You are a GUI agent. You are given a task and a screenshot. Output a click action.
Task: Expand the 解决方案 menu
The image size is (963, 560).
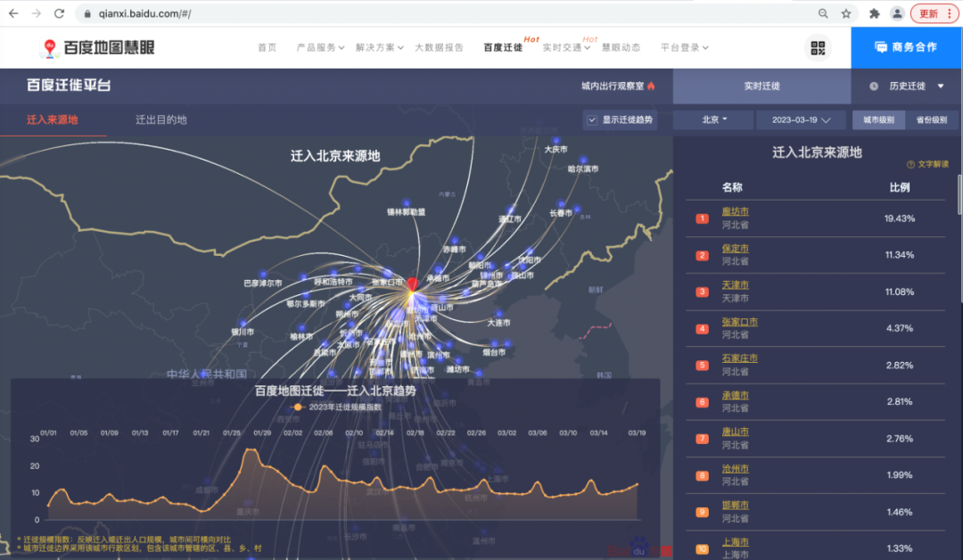(x=379, y=47)
